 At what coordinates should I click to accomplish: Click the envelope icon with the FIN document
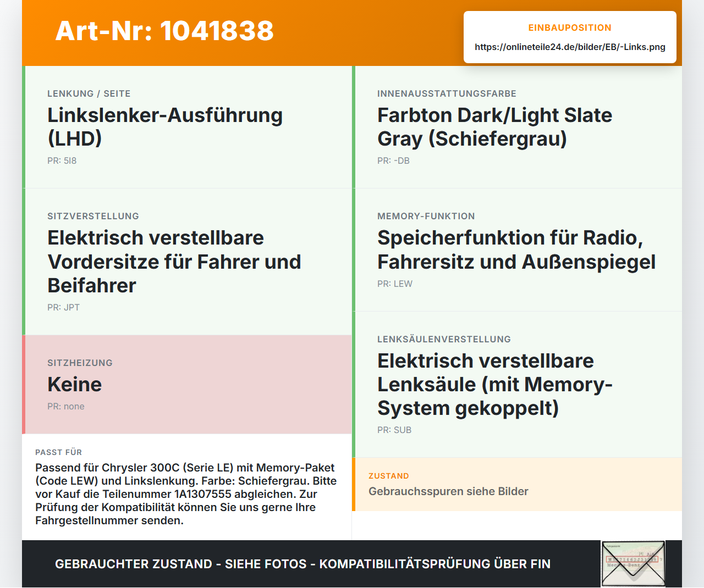tap(633, 564)
